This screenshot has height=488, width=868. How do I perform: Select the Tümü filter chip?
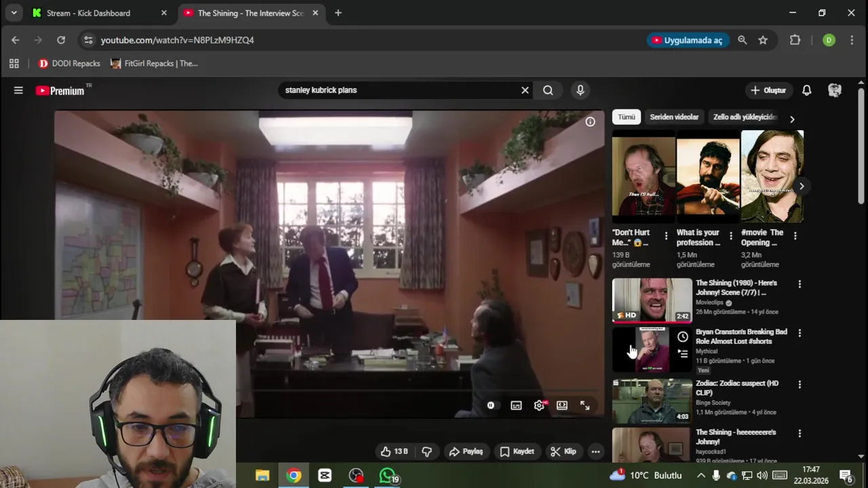[x=627, y=117]
